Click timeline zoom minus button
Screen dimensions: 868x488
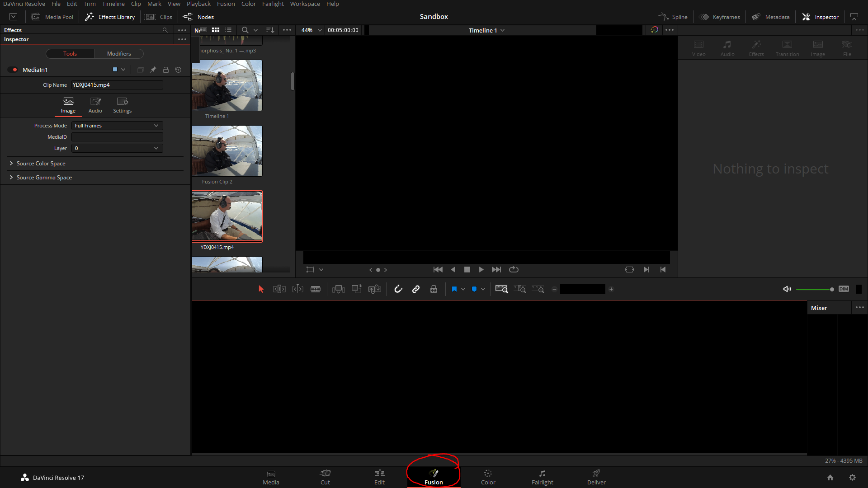coord(554,289)
